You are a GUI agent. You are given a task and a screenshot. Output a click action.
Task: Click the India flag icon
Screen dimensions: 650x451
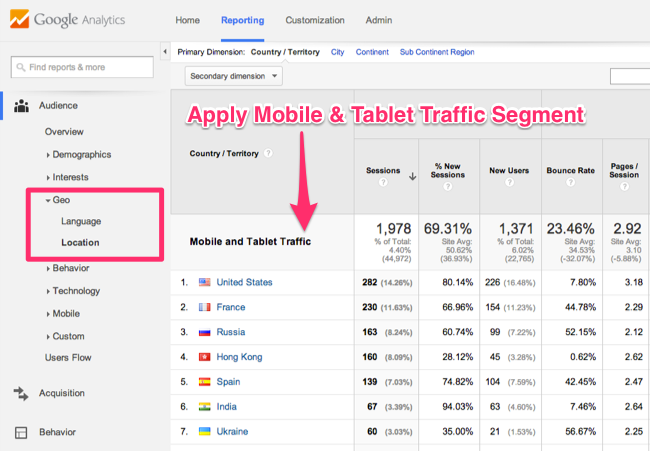pos(204,407)
